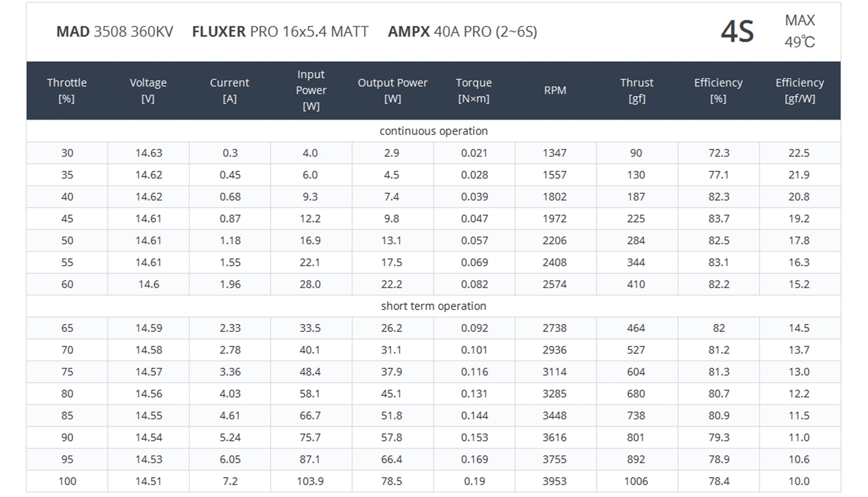Select the Efficiency [gf/W] column header
Image resolution: width=868 pixels, height=497 pixels.
pyautogui.click(x=800, y=91)
